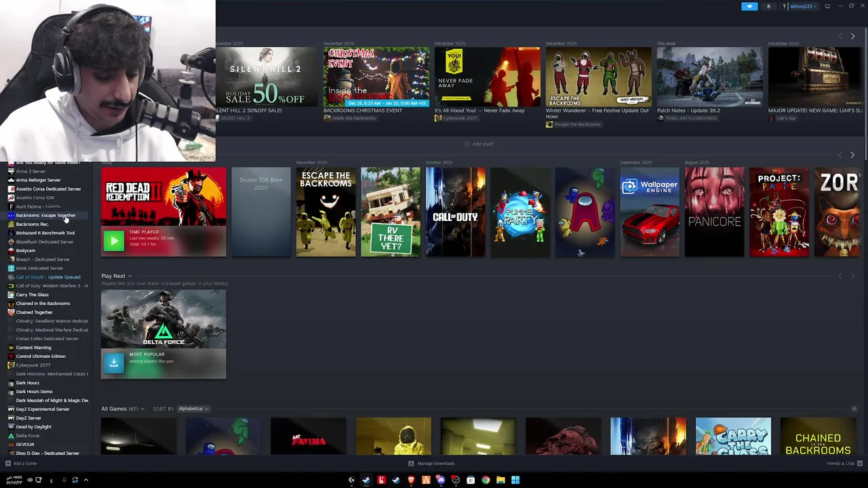Go to next What's New items arrow
The width and height of the screenshot is (868, 488).
pyautogui.click(x=852, y=36)
